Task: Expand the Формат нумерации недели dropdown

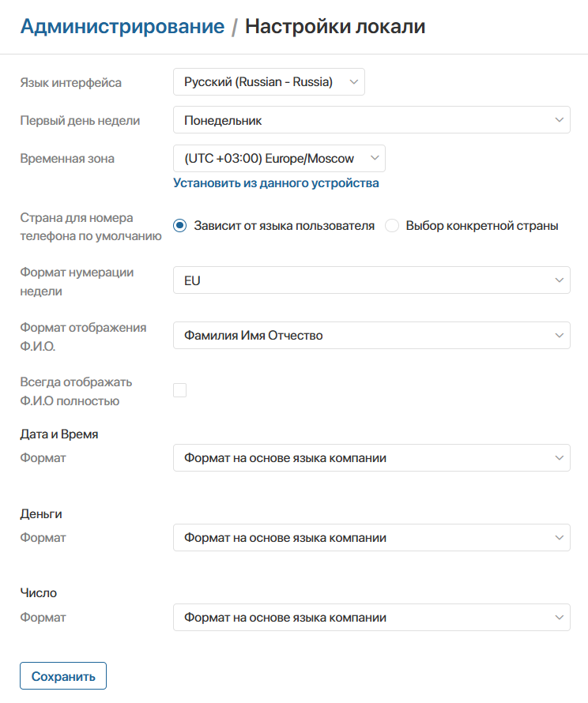Action: click(371, 280)
